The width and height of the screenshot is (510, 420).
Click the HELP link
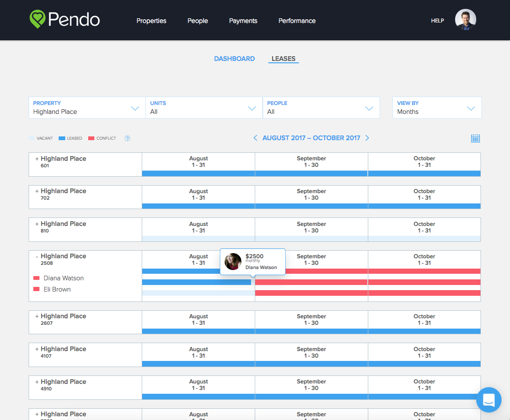pos(437,21)
